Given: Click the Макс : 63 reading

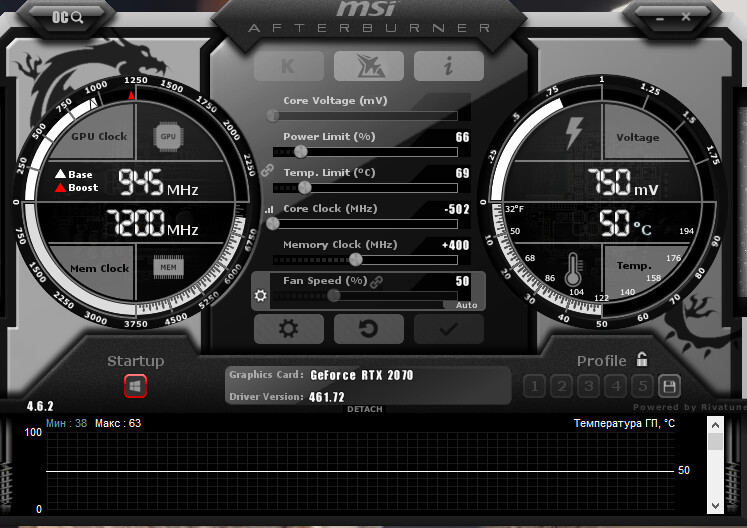Looking at the screenshot, I should pyautogui.click(x=118, y=423).
